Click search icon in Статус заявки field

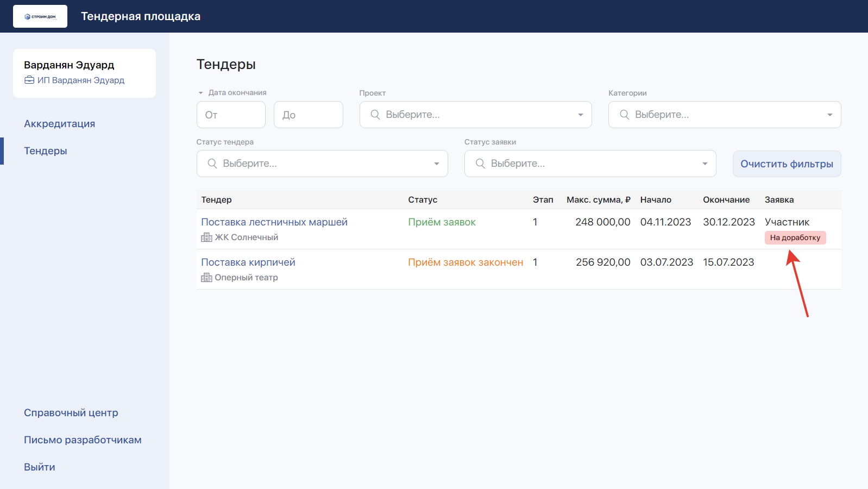point(480,164)
